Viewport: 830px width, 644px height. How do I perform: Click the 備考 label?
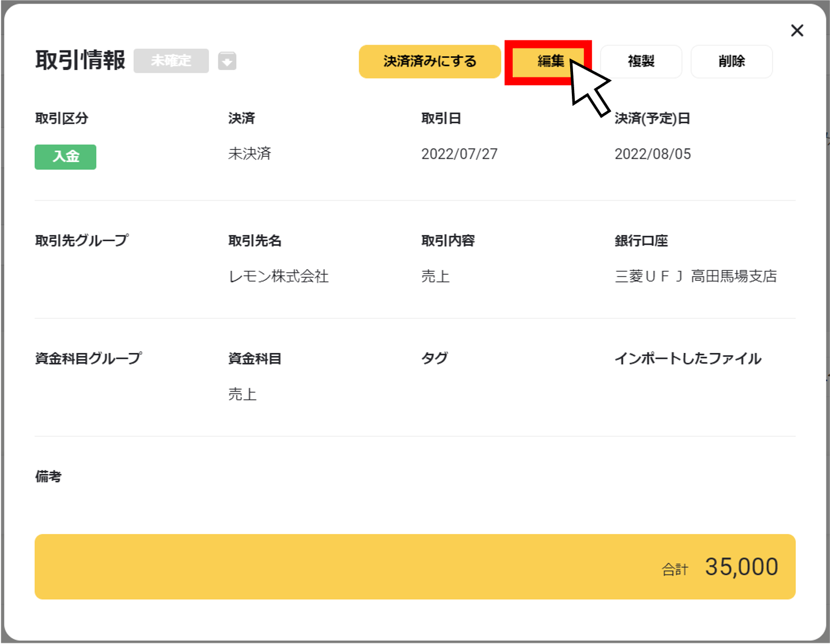pyautogui.click(x=48, y=477)
